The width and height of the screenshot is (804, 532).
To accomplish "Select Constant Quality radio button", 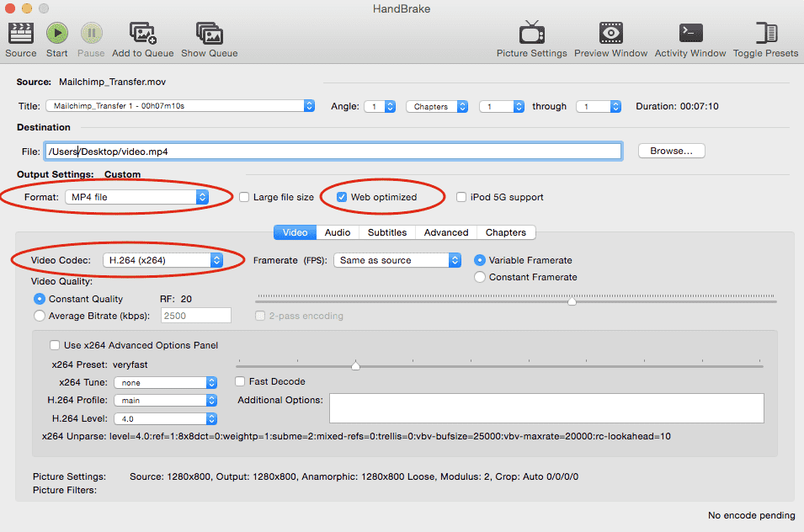I will (39, 299).
